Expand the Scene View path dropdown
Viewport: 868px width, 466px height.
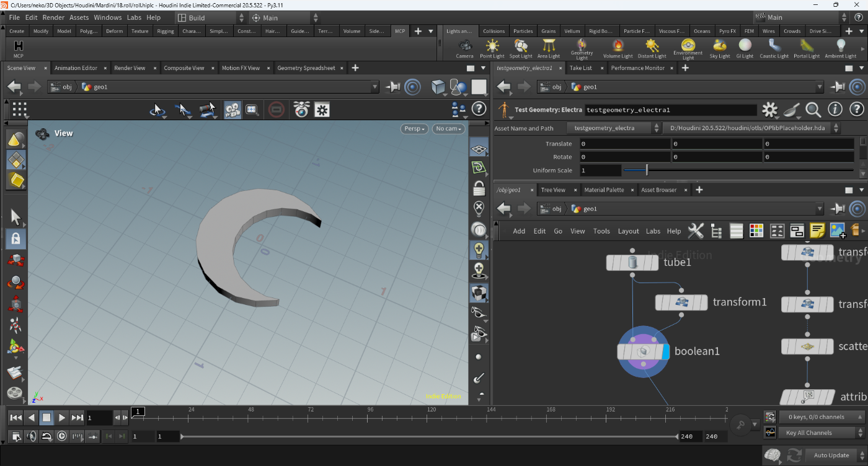point(374,87)
